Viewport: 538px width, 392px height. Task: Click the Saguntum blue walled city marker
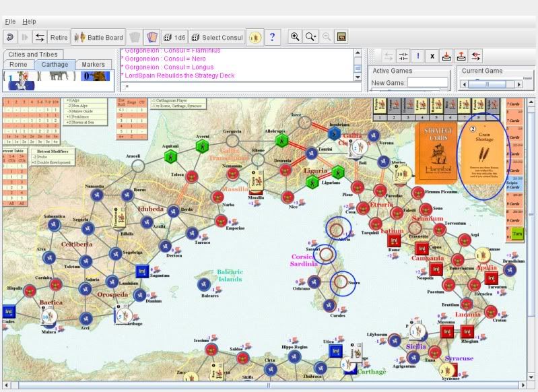pos(142,271)
